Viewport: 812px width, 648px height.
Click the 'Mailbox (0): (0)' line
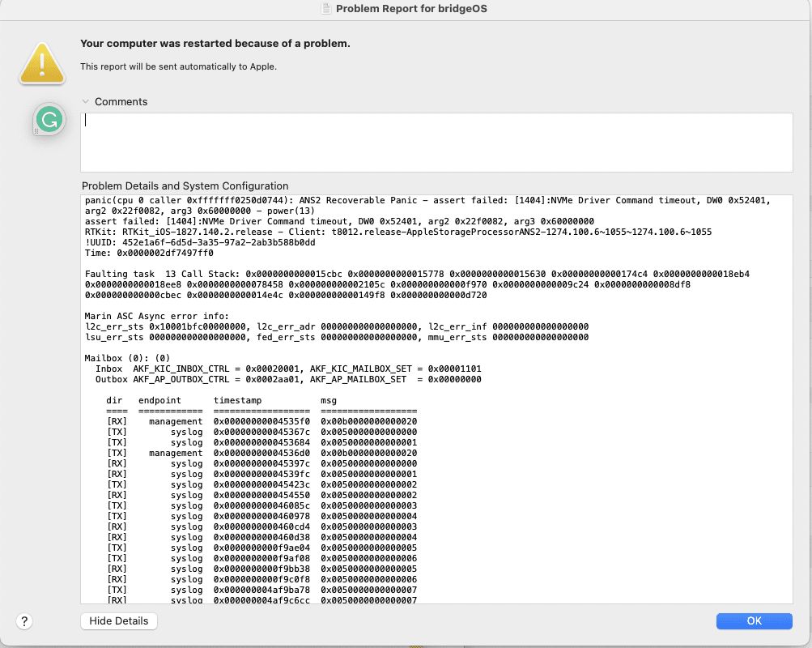click(127, 358)
